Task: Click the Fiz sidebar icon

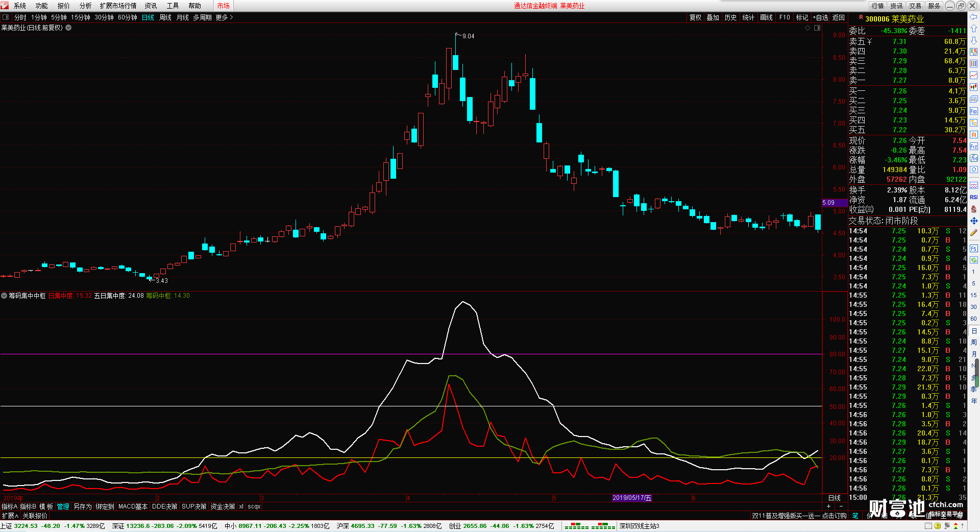Action: (974, 147)
